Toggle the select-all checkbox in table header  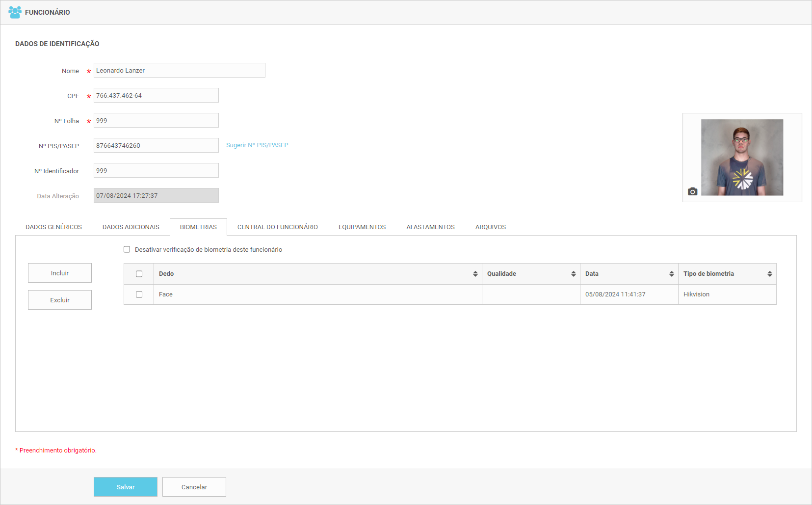tap(139, 274)
